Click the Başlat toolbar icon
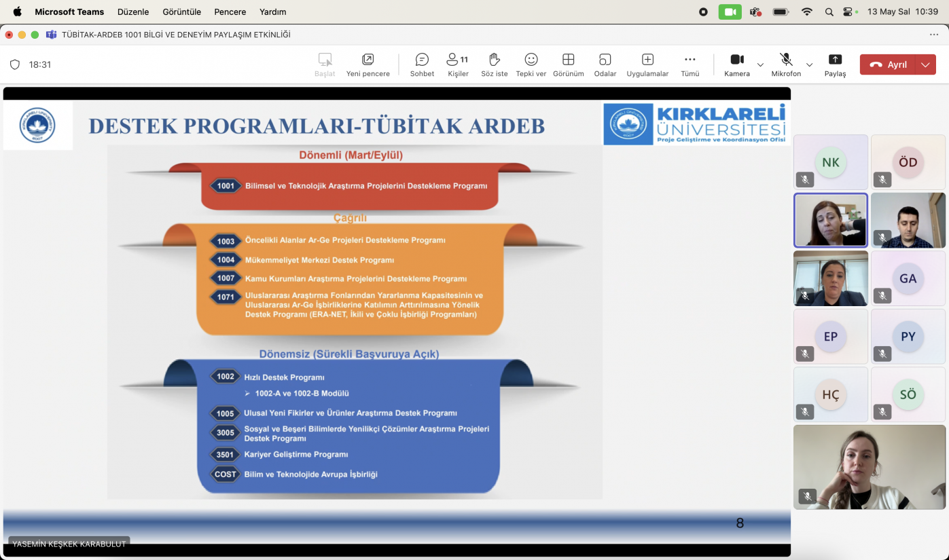This screenshot has width=949, height=560. click(325, 64)
